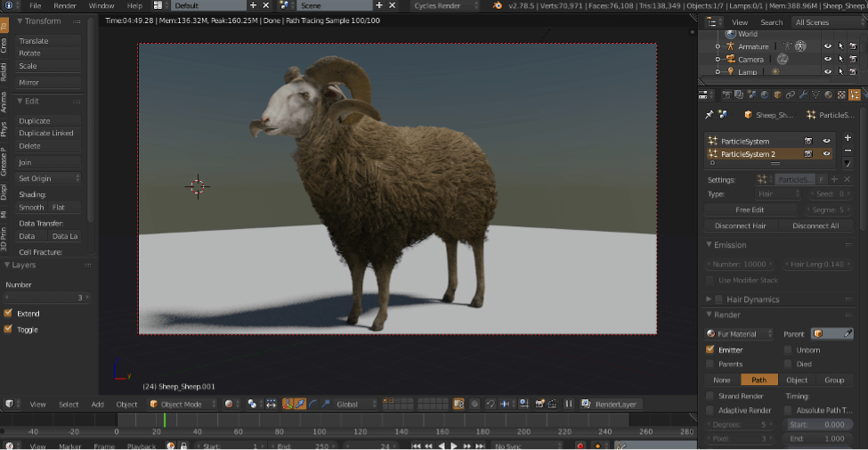
Task: Open the Material properties tab (sphere icon)
Action: pyautogui.click(x=828, y=94)
